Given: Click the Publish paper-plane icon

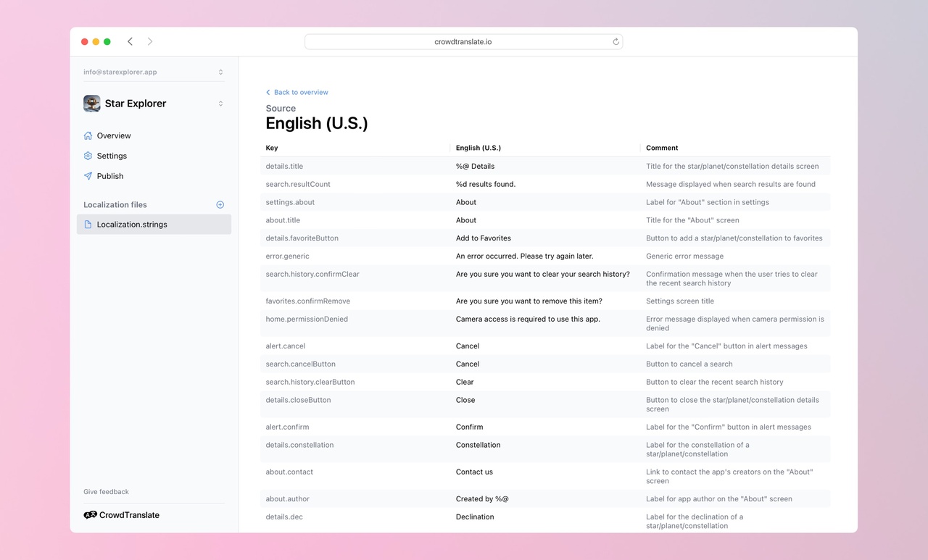Looking at the screenshot, I should click(87, 176).
